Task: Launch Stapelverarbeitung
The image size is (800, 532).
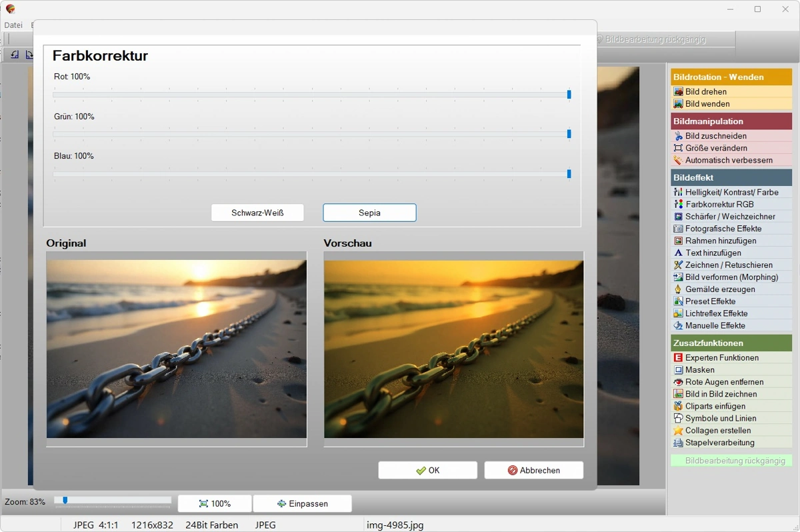Action: point(715,442)
